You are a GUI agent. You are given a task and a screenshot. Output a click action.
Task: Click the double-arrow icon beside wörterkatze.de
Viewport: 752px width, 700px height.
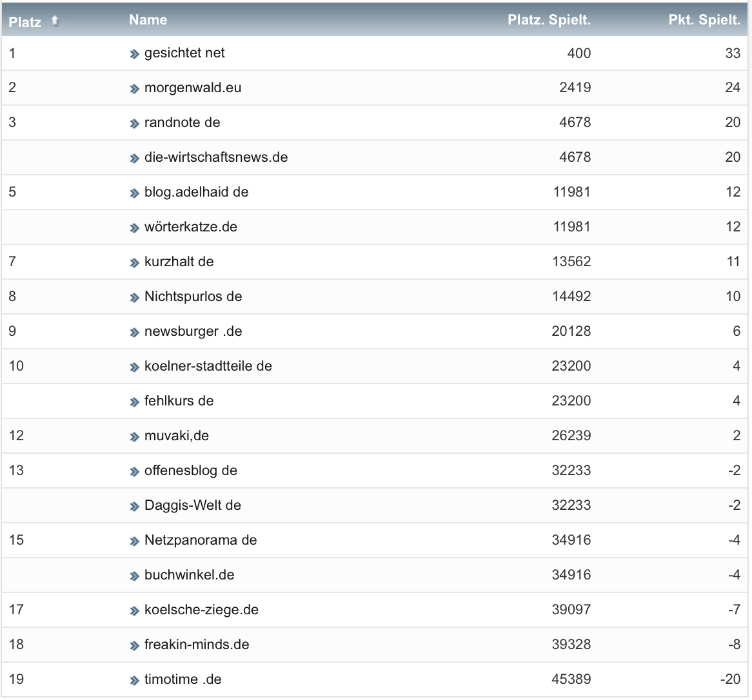(134, 228)
